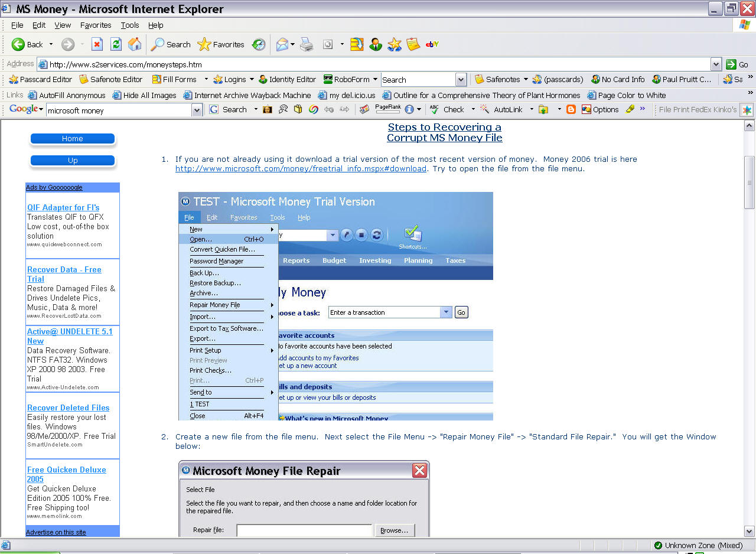Click the PageRank indicator
This screenshot has height=554, width=756.
click(x=387, y=109)
